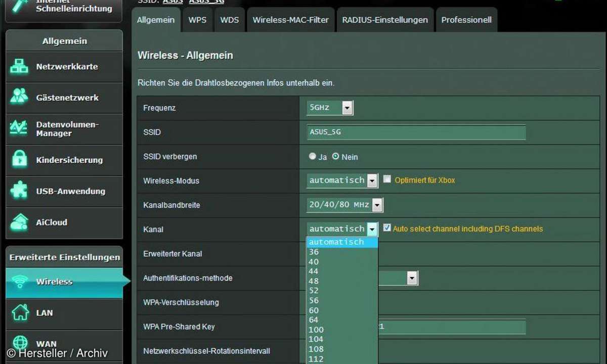This screenshot has height=364, width=607.
Task: Choose channel 108 from the list
Action: point(342,349)
